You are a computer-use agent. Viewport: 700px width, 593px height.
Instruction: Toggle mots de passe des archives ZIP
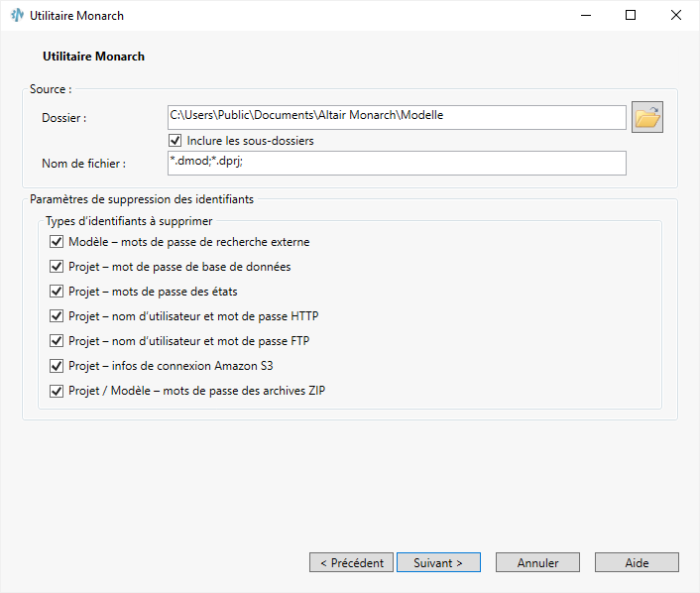pyautogui.click(x=57, y=391)
